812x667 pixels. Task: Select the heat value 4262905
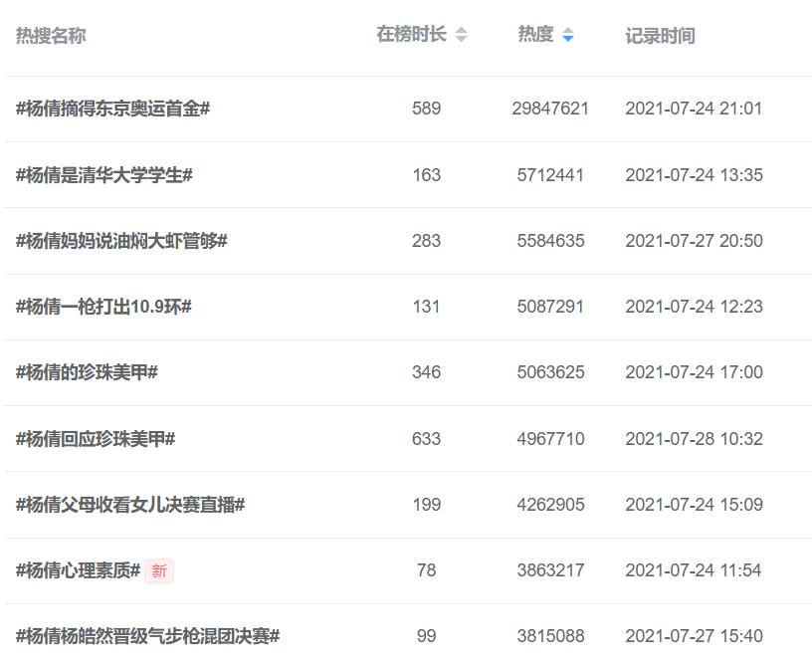click(550, 505)
